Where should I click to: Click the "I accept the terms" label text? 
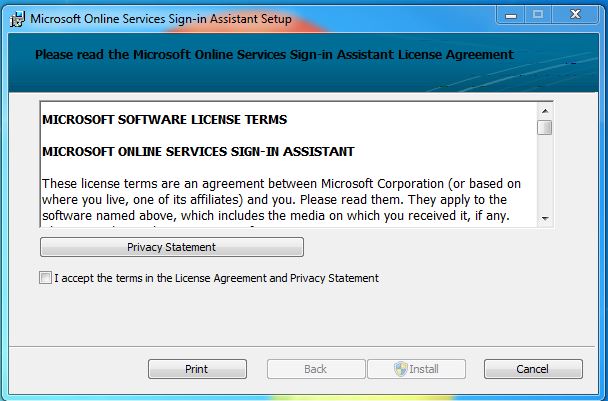pos(216,278)
